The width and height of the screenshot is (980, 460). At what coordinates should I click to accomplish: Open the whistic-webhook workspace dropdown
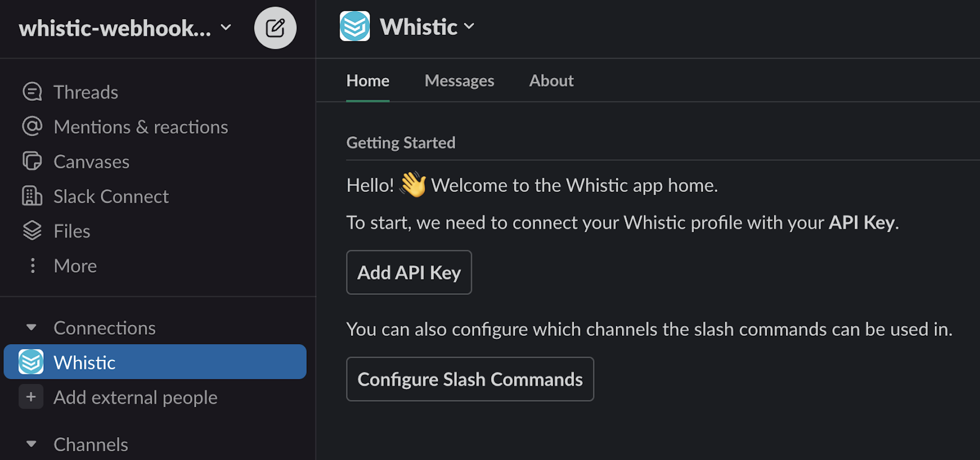pyautogui.click(x=125, y=28)
